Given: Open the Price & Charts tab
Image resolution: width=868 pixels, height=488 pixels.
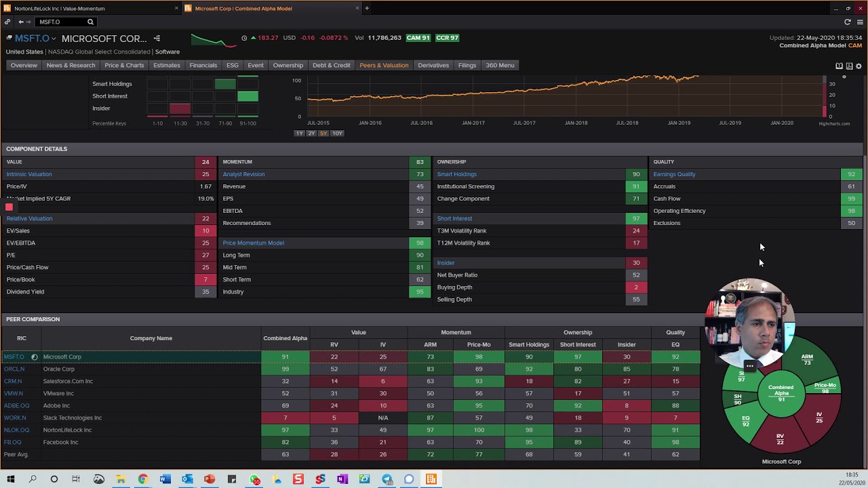Looking at the screenshot, I should pyautogui.click(x=124, y=65).
